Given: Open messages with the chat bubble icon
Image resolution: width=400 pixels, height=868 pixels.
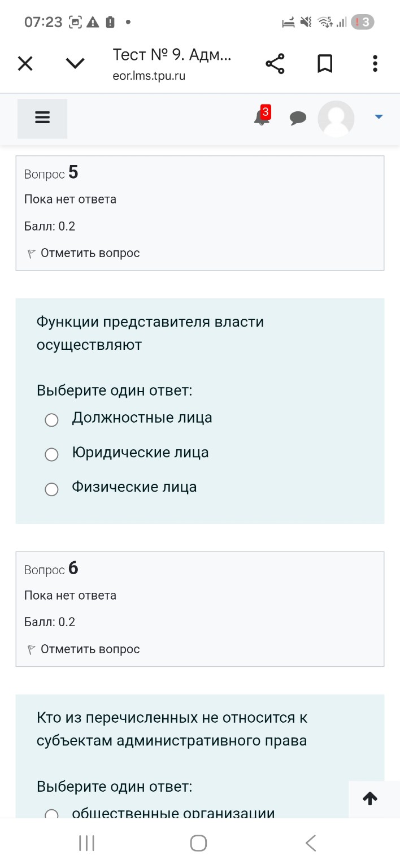Looking at the screenshot, I should (298, 118).
